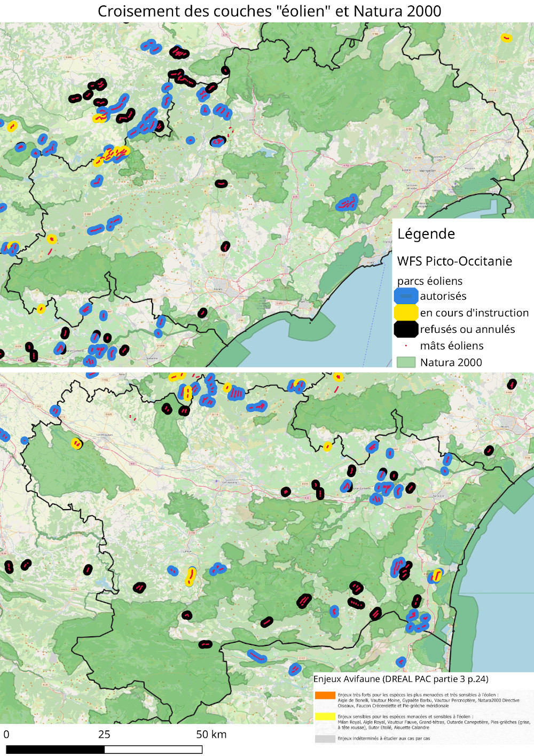The width and height of the screenshot is (534, 756).
Task: Click the grey 'Enjeux indéterminés' swatch
Action: [325, 739]
